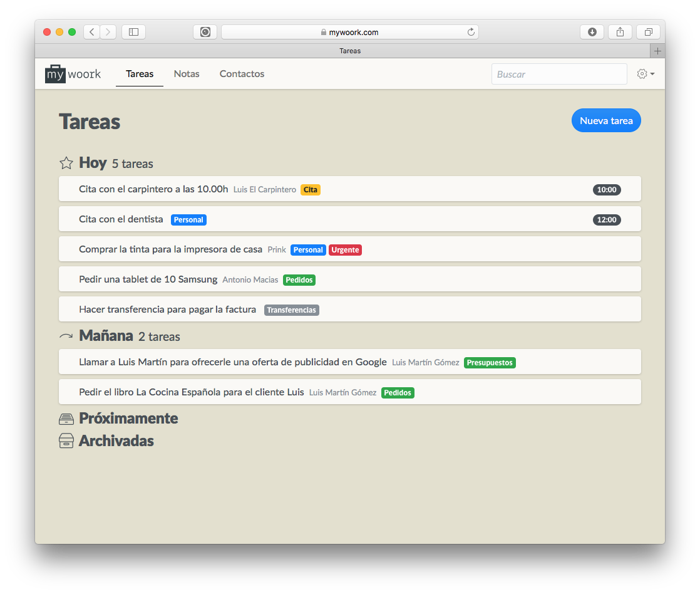Open task Cita con el carpintero
700x594 pixels.
(x=350, y=189)
